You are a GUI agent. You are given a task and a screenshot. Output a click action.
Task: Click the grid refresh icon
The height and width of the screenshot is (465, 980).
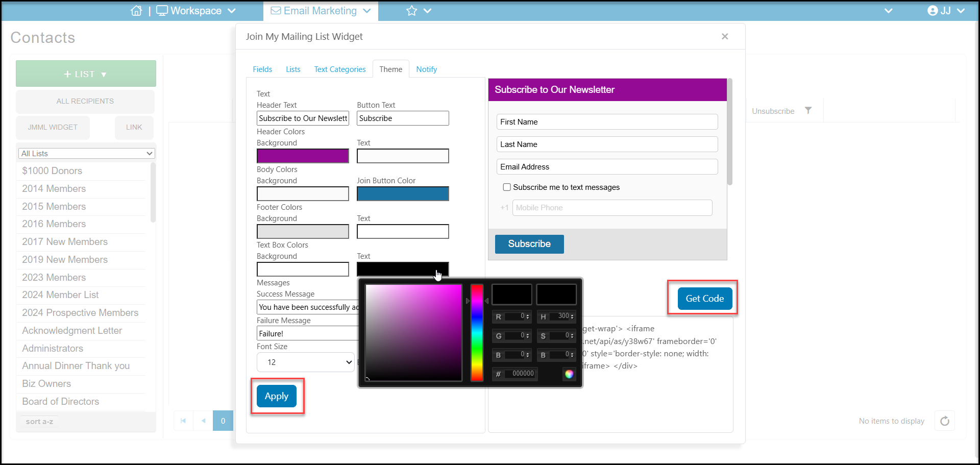pos(945,421)
